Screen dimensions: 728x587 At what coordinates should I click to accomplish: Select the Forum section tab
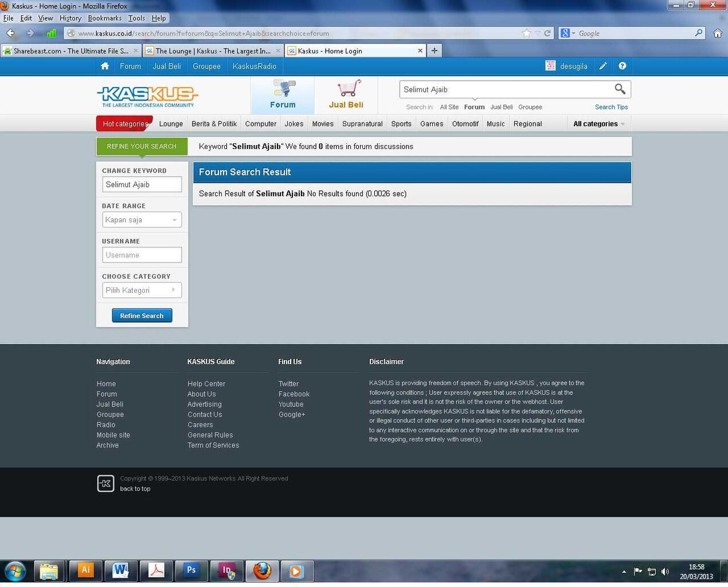tap(283, 95)
